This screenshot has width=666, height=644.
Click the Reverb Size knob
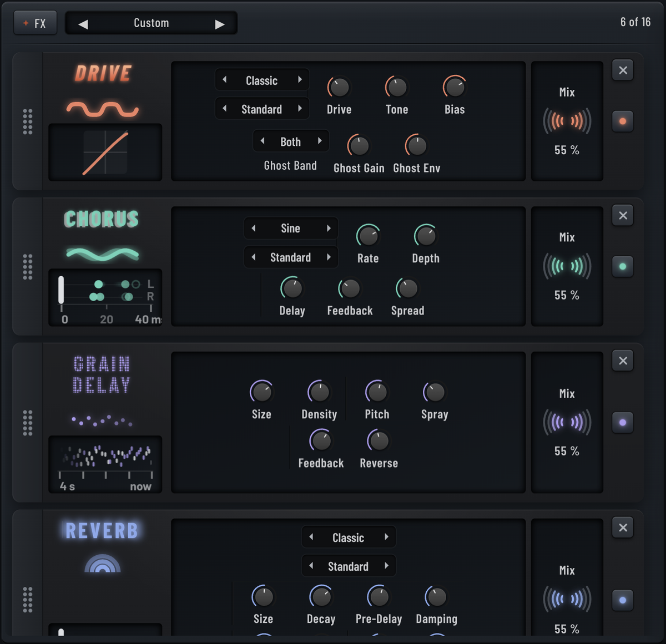[x=264, y=597]
